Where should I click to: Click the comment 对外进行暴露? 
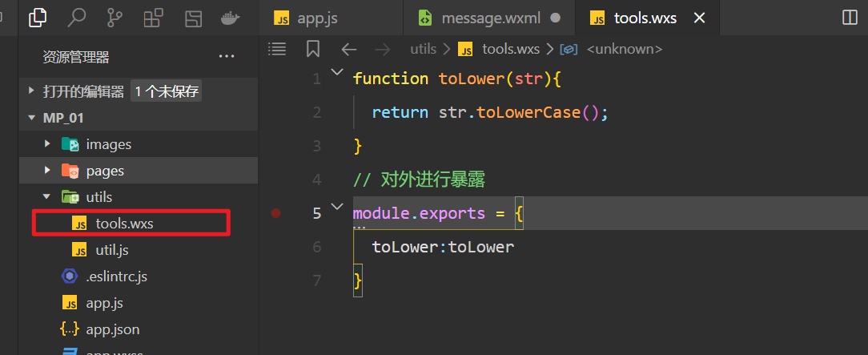point(433,180)
